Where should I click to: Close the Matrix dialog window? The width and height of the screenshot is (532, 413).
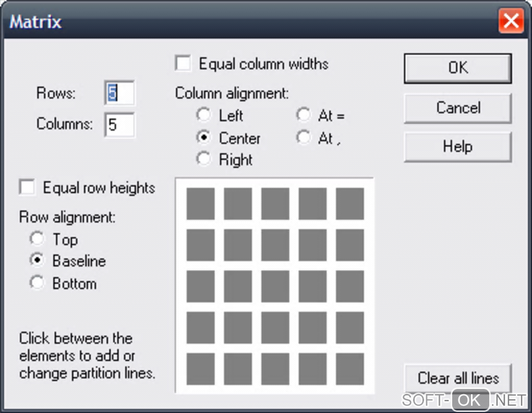pos(511,21)
